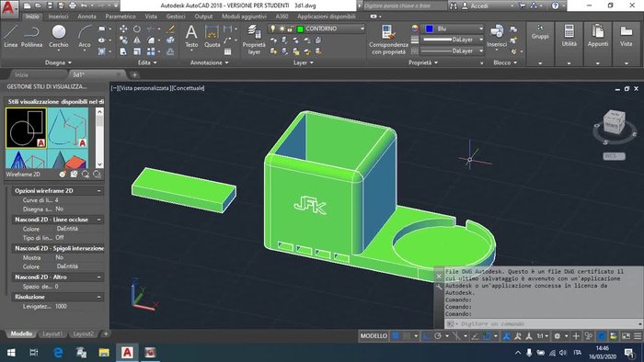Toggle polar tracking in status bar

[438, 336]
